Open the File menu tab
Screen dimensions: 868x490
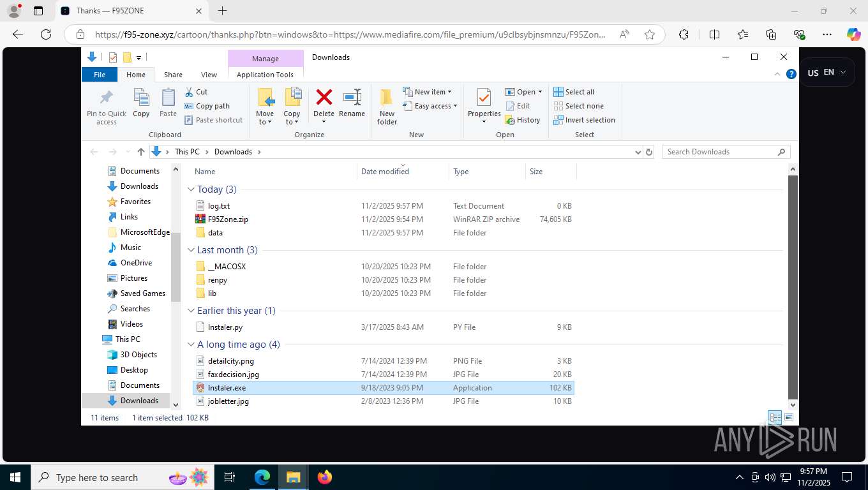pyautogui.click(x=100, y=75)
